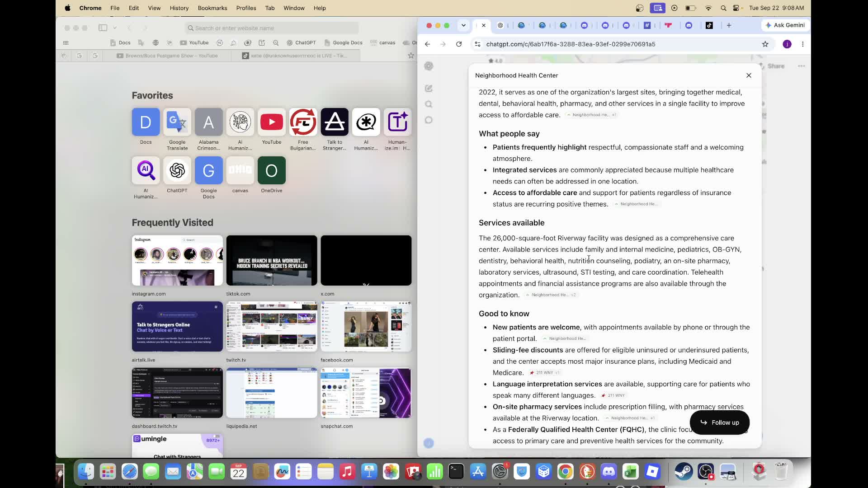Open source chip after 'patient portal'
This screenshot has width=868, height=488.
[x=565, y=339]
